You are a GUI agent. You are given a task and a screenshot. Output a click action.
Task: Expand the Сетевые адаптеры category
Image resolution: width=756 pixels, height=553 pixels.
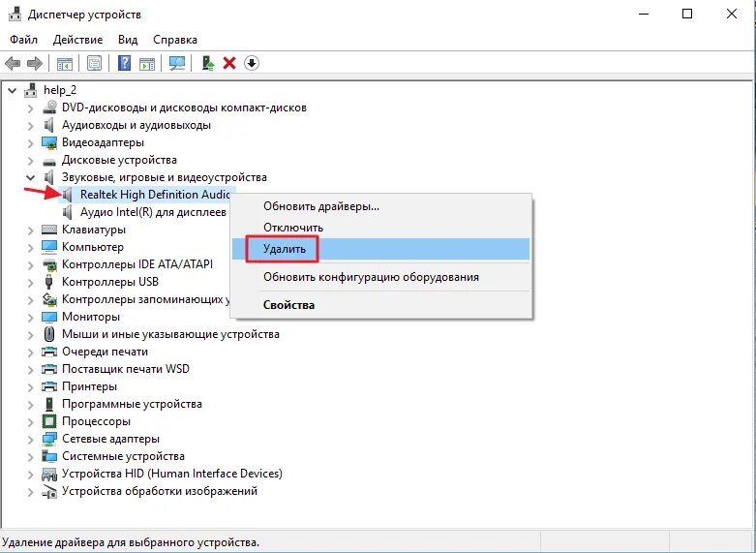click(30, 439)
